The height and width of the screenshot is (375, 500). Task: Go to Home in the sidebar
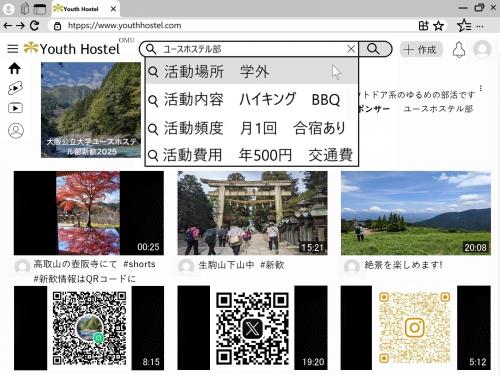pyautogui.click(x=15, y=68)
